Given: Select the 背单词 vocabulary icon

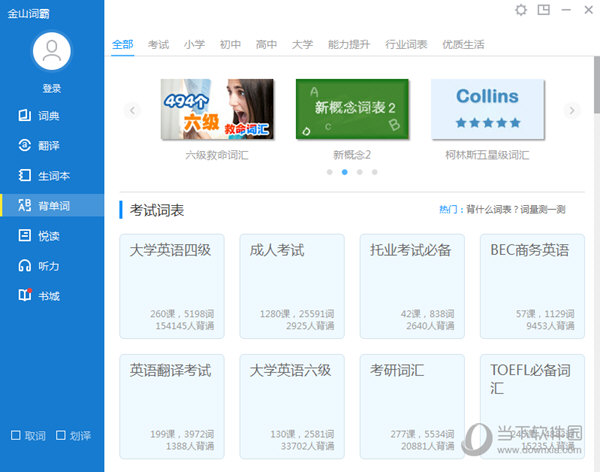Looking at the screenshot, I should pos(25,206).
